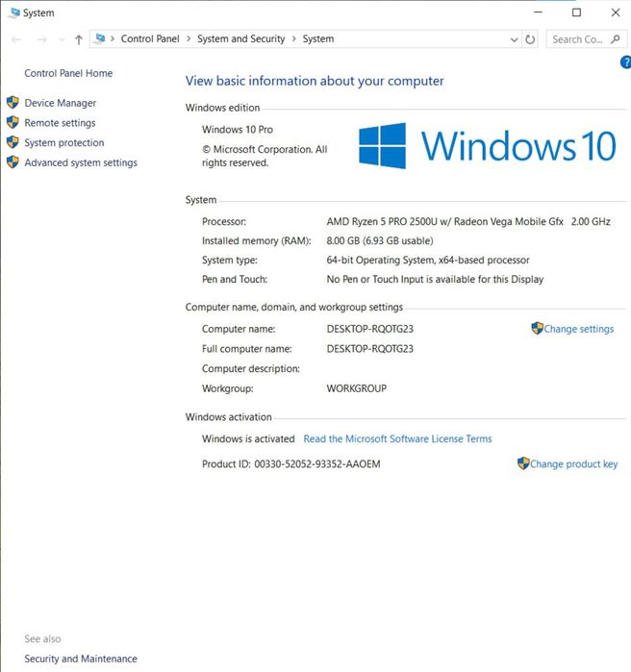Screen dimensions: 631x672
Task: Minimize the System window
Action: coord(539,12)
